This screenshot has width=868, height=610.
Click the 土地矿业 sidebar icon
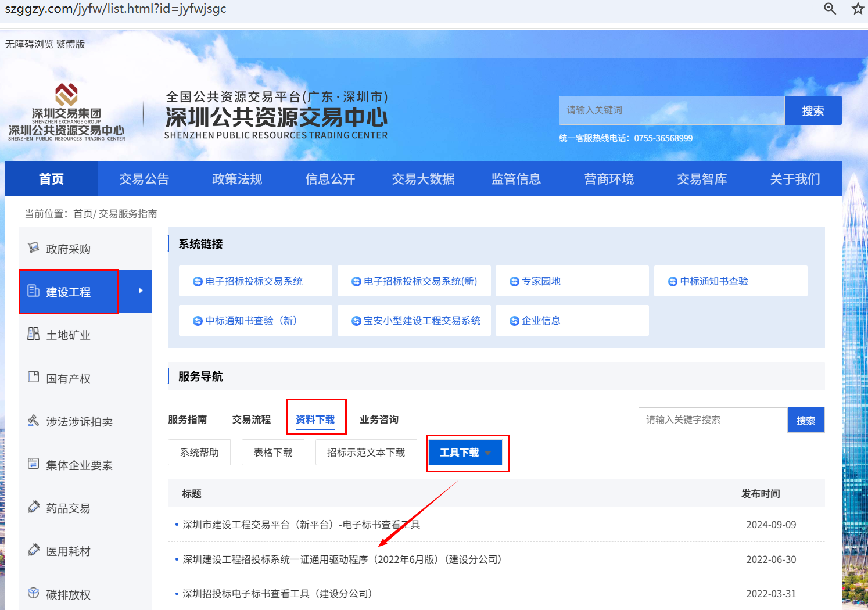click(x=34, y=334)
